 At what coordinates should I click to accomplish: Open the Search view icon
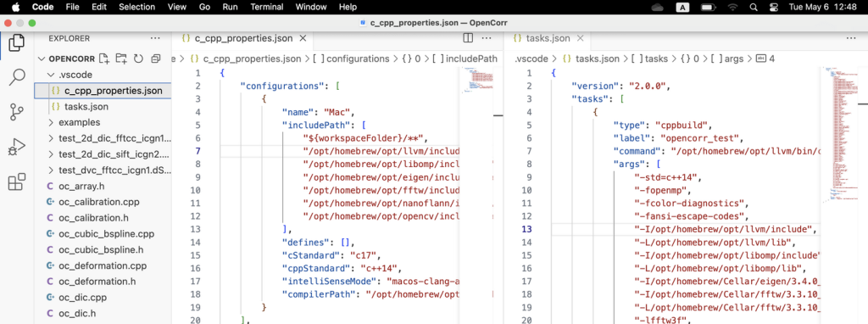point(17,77)
